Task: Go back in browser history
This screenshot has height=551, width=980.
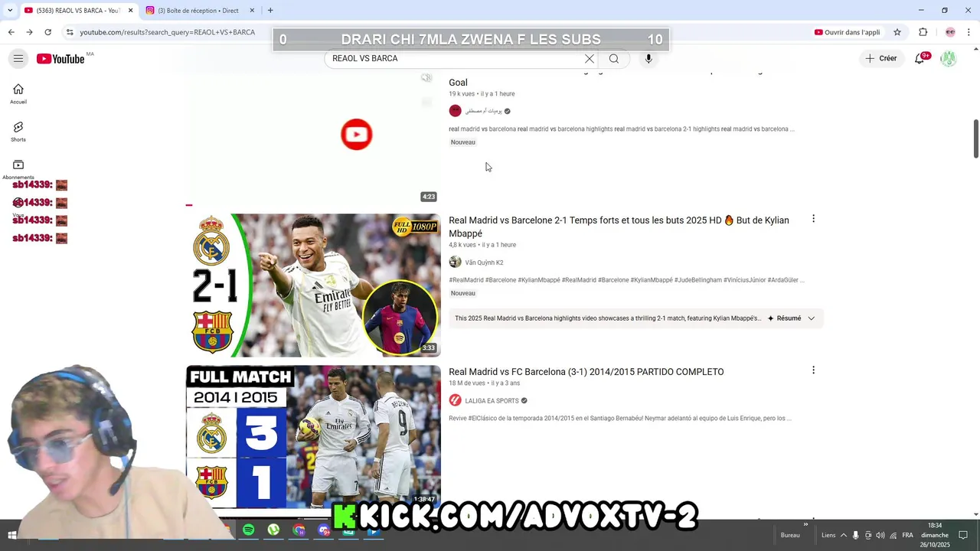Action: tap(11, 32)
